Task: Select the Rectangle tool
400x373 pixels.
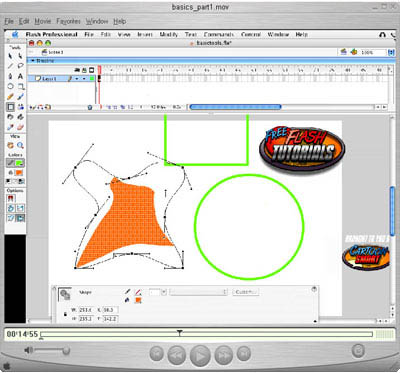Action: tap(20, 86)
